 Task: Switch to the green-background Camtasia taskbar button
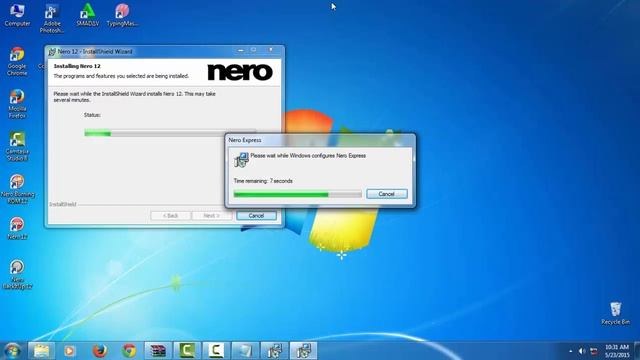coord(187,351)
